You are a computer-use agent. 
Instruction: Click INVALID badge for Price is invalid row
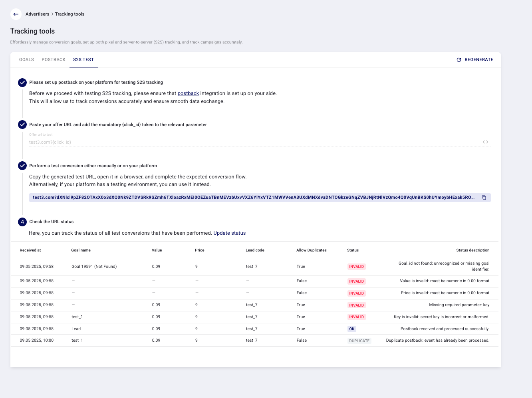356,293
